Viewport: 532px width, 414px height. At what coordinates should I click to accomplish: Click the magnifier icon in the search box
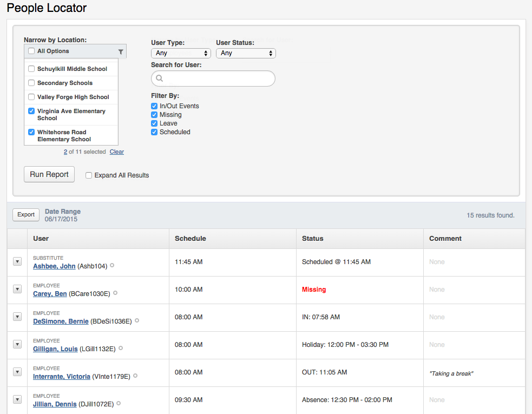[x=160, y=78]
